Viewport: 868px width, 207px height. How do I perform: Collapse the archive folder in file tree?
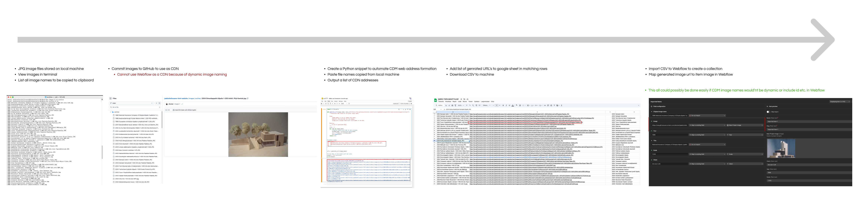[x=111, y=112]
